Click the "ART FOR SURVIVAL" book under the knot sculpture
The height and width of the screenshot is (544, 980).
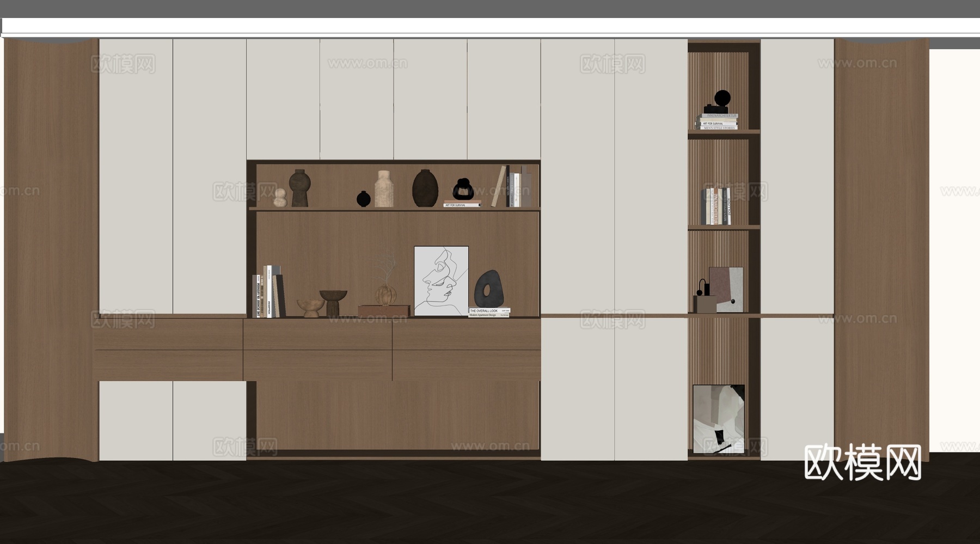tap(462, 205)
